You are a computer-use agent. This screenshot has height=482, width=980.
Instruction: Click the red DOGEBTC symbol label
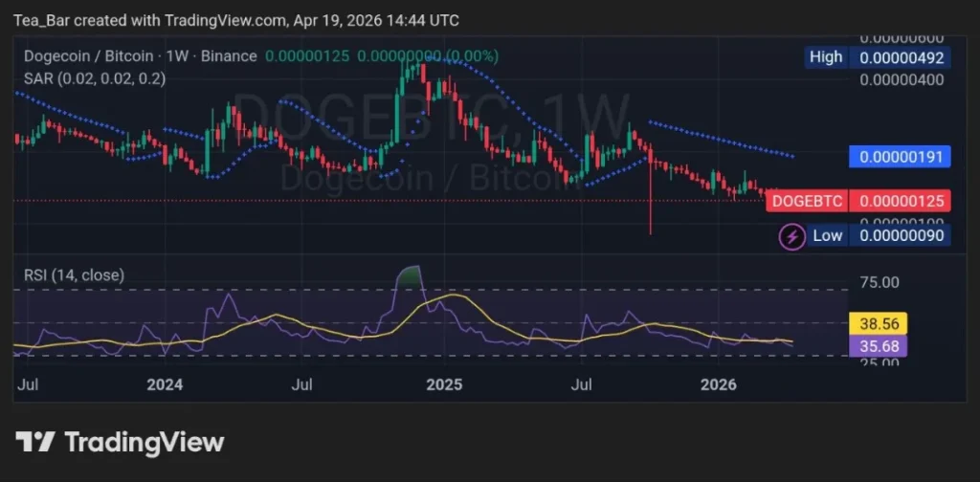[x=805, y=201]
